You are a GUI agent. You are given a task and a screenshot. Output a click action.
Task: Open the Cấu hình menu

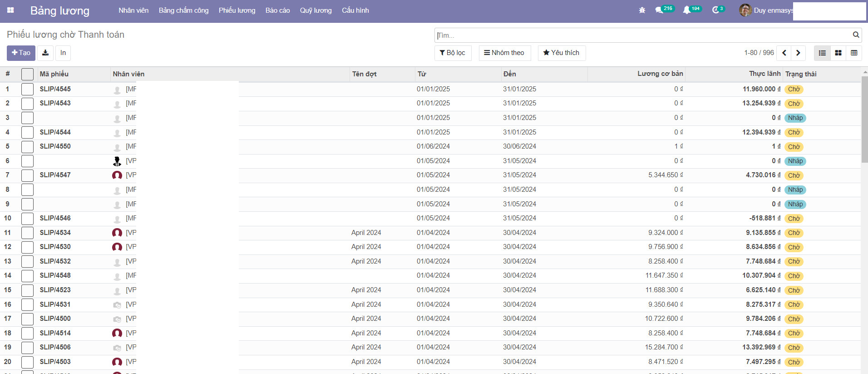coord(355,10)
